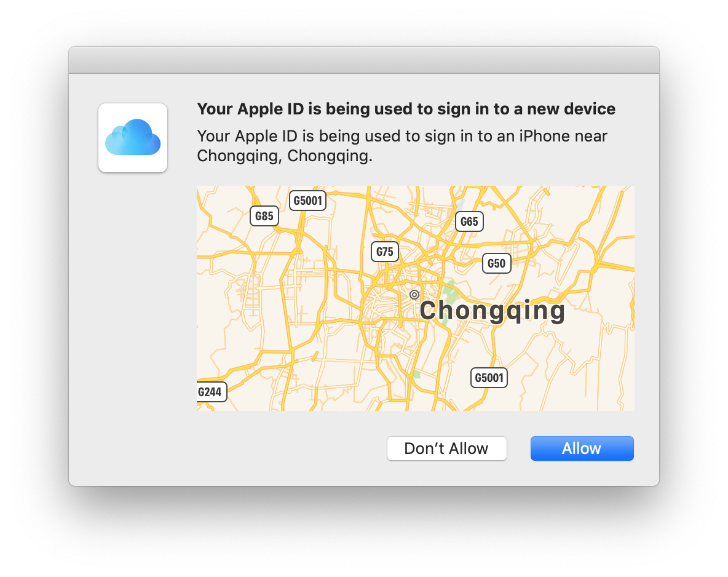728x577 pixels.
Task: Click the white tile behind iCloud icon
Action: 133,138
